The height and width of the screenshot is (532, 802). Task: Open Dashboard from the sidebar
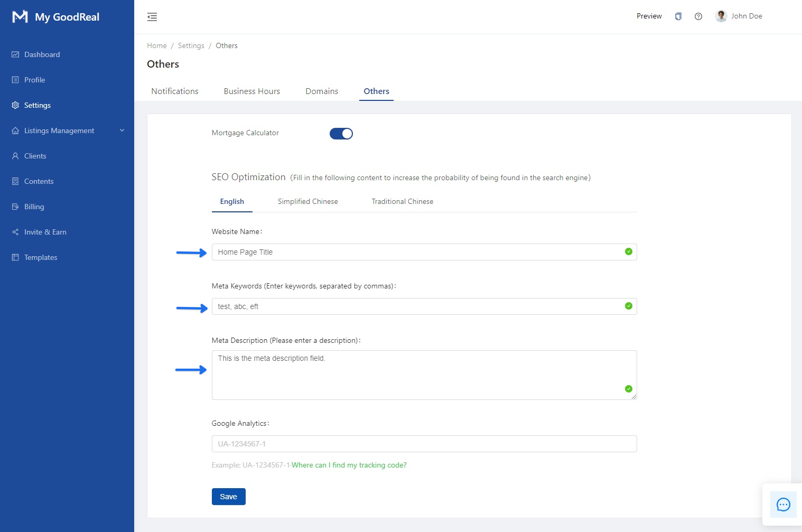(42, 54)
